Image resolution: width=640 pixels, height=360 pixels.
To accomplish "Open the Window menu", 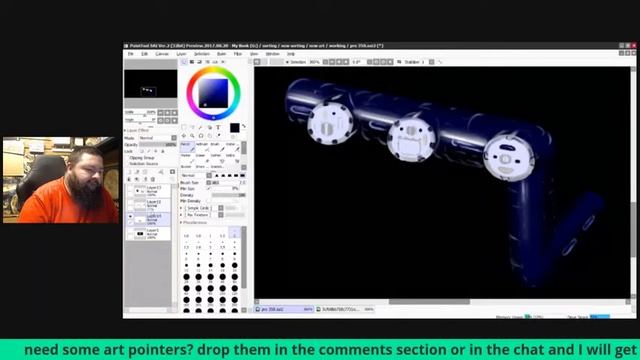I will [273, 54].
